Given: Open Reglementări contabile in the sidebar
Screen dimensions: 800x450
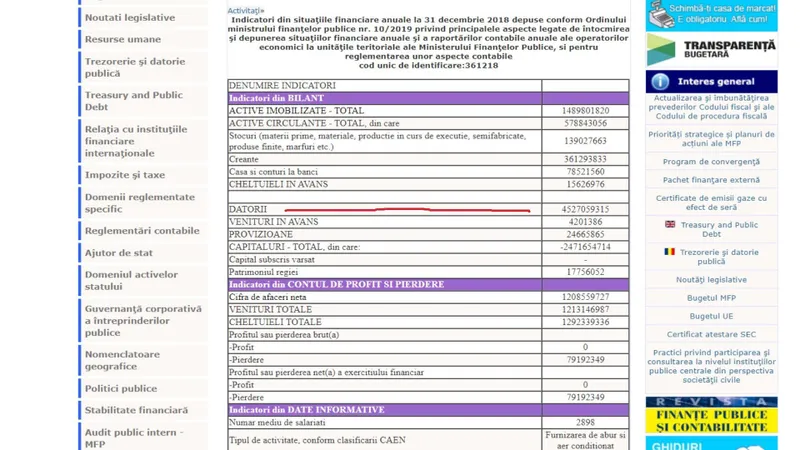Looking at the screenshot, I should click(x=142, y=231).
